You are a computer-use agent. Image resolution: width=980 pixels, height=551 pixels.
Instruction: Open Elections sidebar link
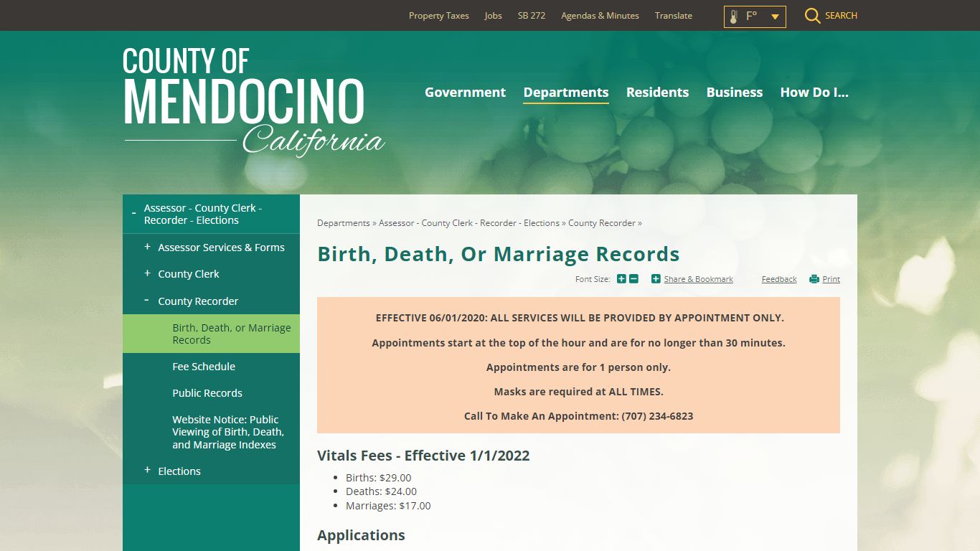pyautogui.click(x=179, y=471)
